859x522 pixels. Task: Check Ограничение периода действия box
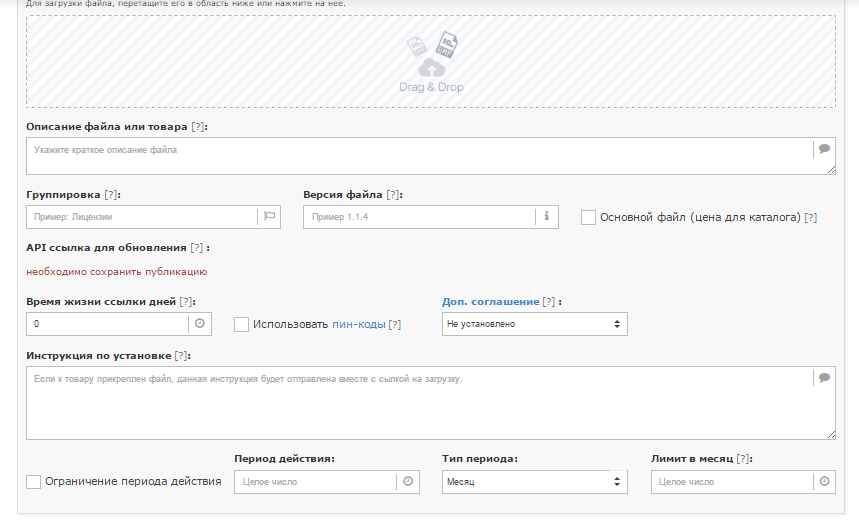[x=33, y=482]
